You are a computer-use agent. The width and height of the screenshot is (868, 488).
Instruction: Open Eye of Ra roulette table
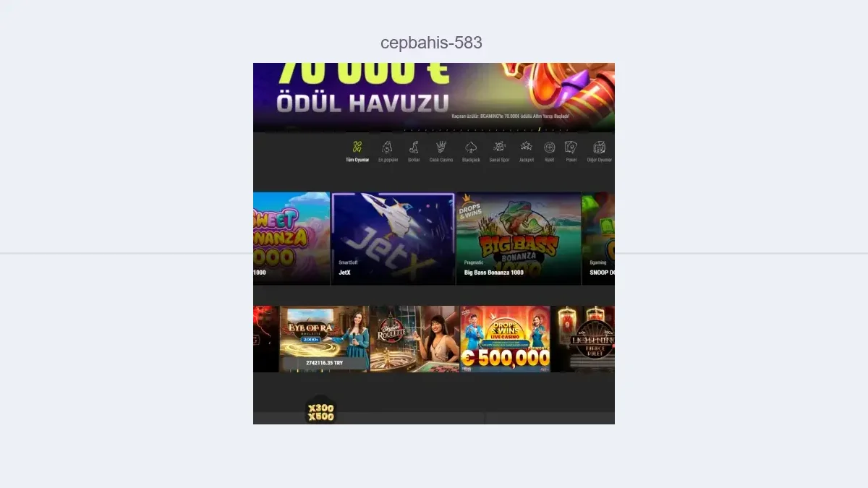[x=324, y=339]
